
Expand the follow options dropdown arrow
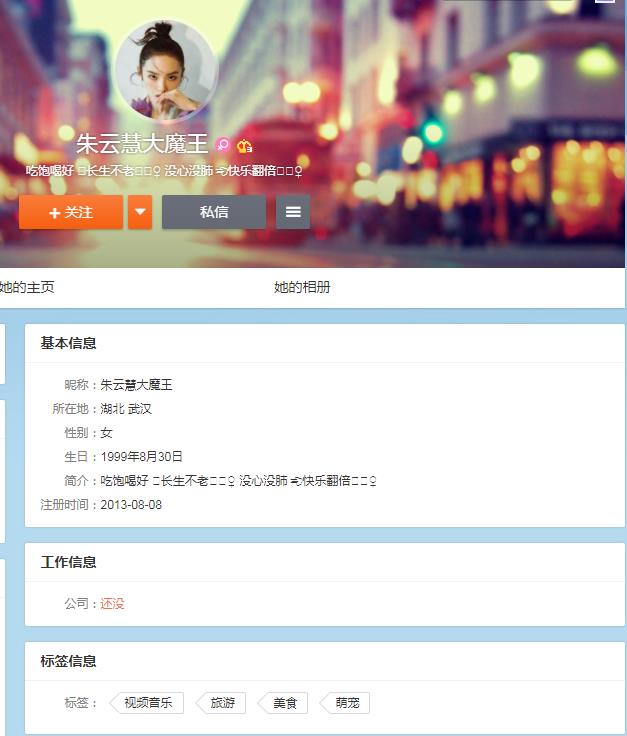(x=140, y=212)
